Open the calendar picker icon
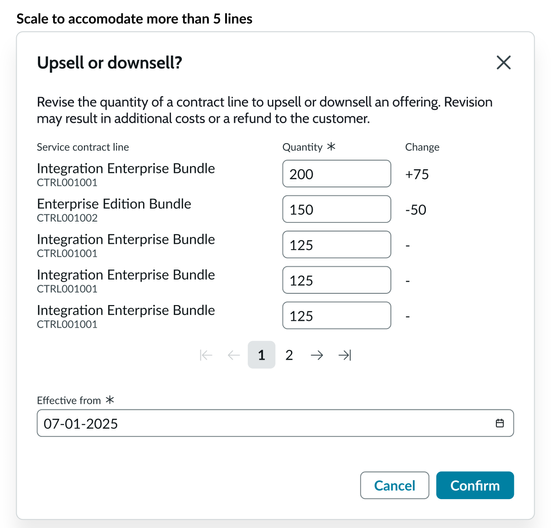This screenshot has height=528, width=555. tap(499, 423)
